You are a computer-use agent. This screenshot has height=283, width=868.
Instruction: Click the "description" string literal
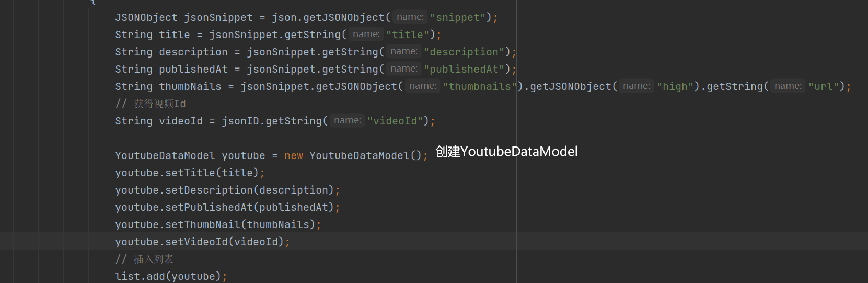click(464, 52)
